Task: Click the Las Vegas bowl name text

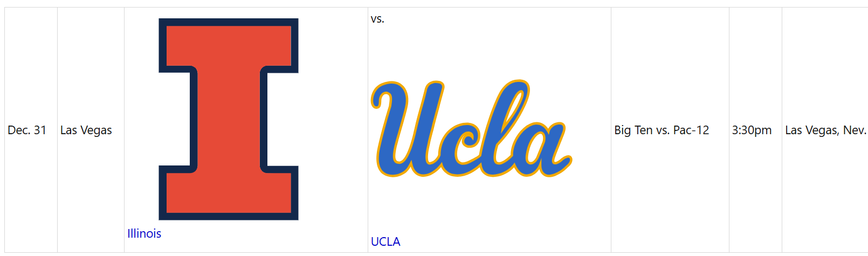Action: click(86, 130)
